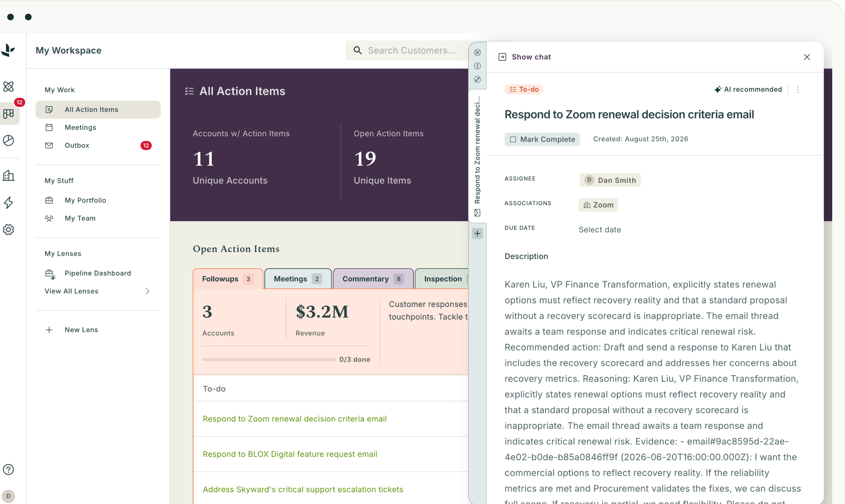The height and width of the screenshot is (504, 845).
Task: Open My Team
Action: pyautogui.click(x=98, y=218)
